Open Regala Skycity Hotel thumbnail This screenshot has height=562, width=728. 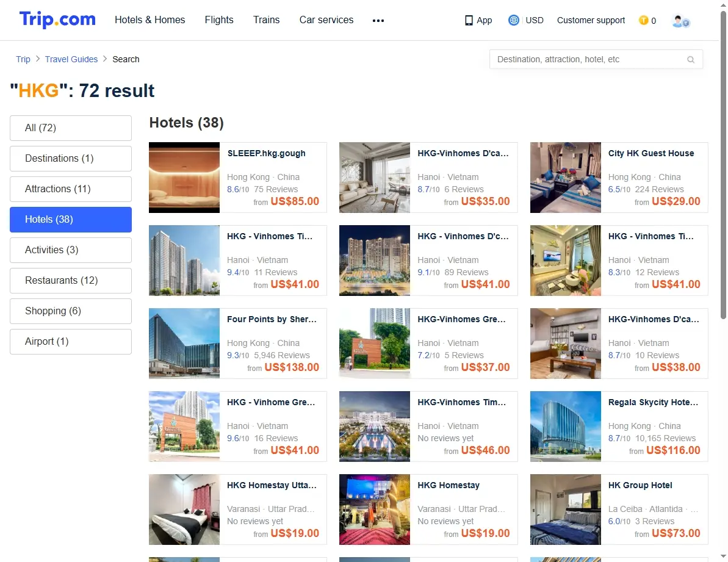point(566,427)
